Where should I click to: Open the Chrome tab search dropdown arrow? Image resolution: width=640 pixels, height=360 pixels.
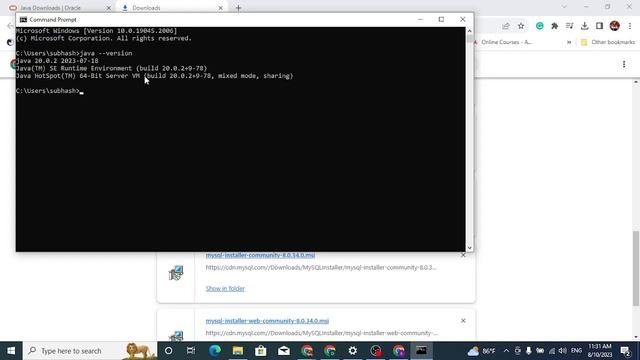tap(564, 7)
